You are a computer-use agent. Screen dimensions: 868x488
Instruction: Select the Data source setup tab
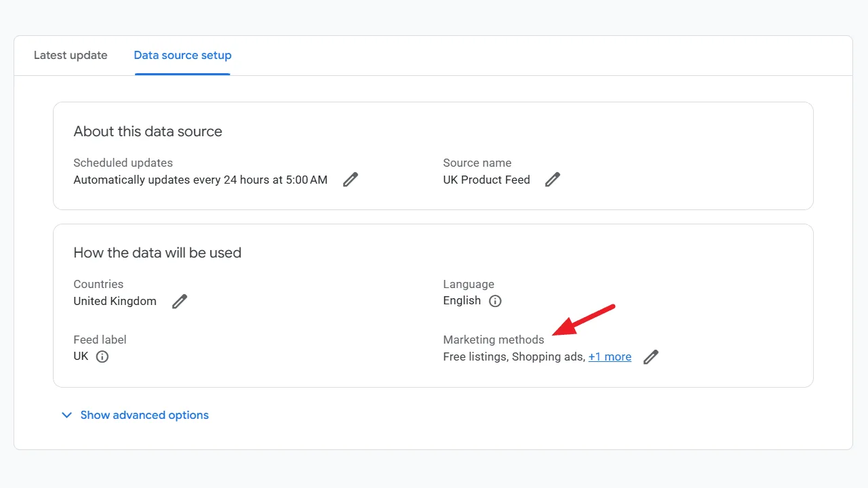(182, 55)
